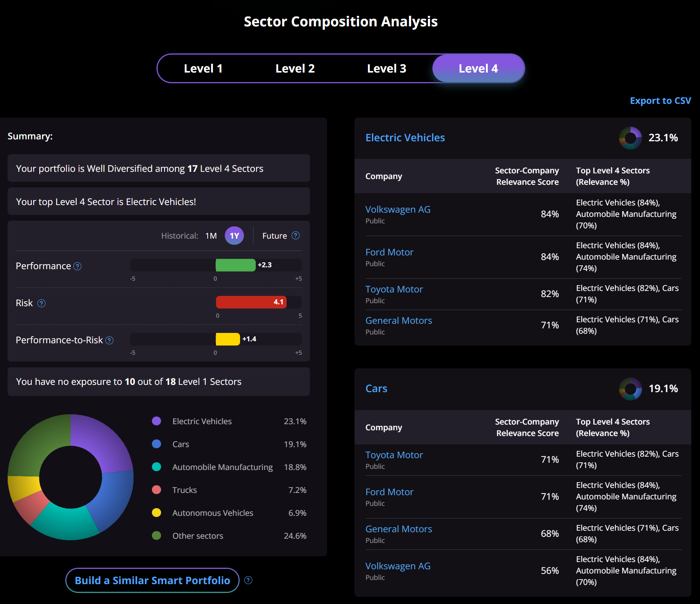
Task: Click the Autonomous Vehicles legend label
Action: pyautogui.click(x=213, y=513)
